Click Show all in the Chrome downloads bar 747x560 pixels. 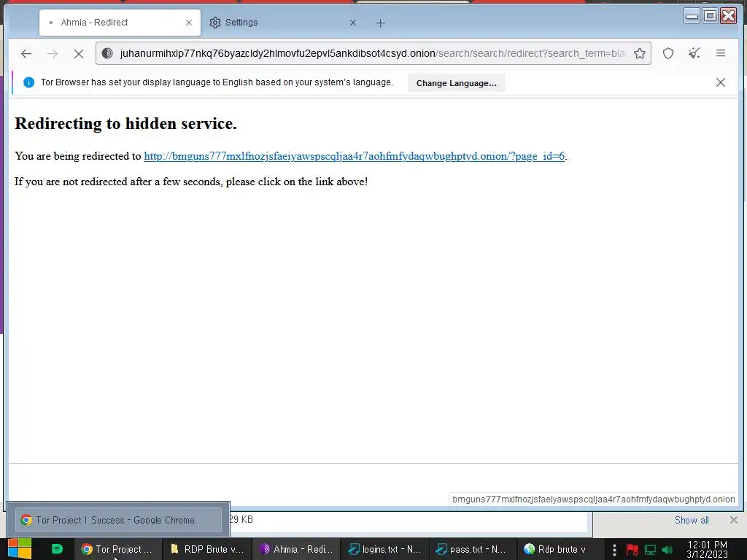(692, 520)
